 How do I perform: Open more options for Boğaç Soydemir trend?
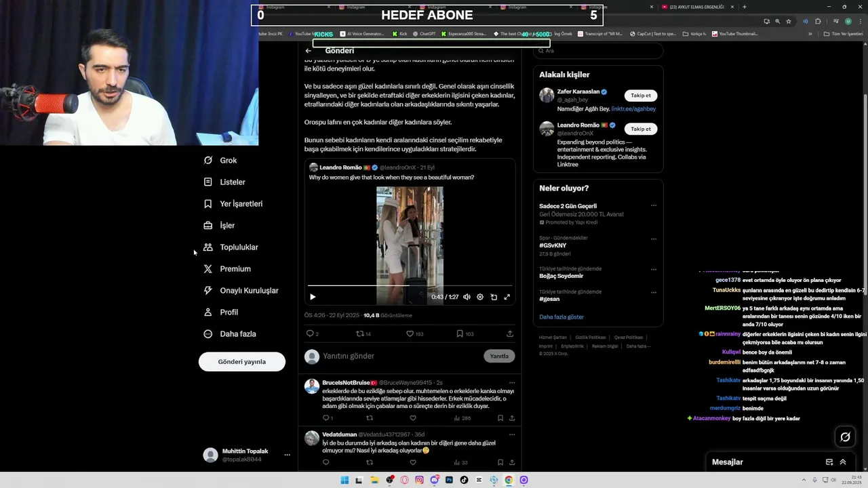click(654, 269)
